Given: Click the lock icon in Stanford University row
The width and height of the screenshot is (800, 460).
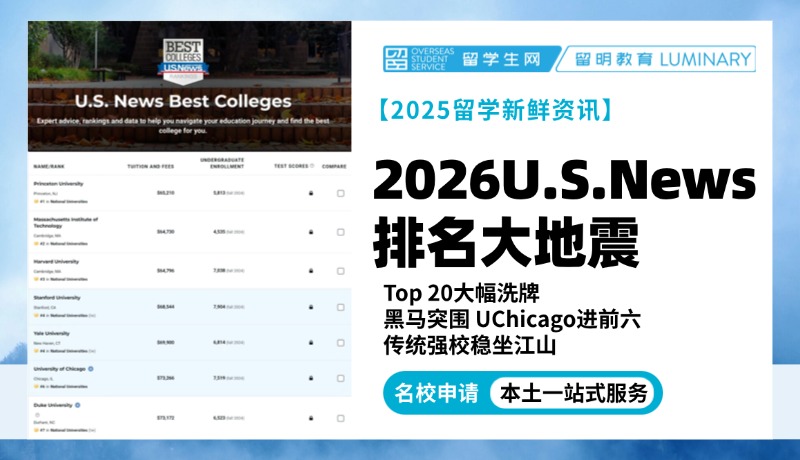Looking at the screenshot, I should (311, 307).
